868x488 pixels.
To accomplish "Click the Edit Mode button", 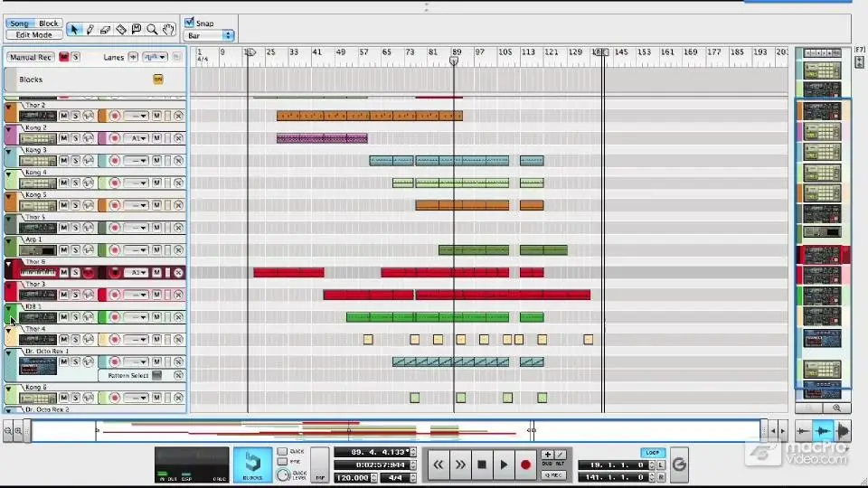I will [33, 34].
